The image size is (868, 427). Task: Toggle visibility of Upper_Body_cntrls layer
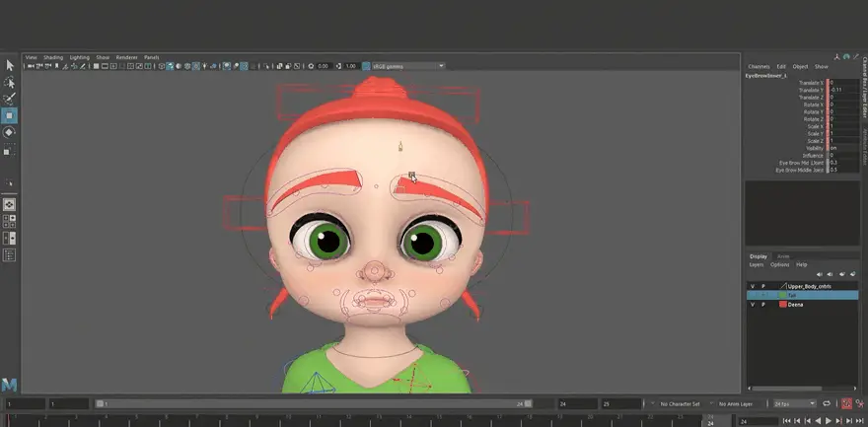752,286
